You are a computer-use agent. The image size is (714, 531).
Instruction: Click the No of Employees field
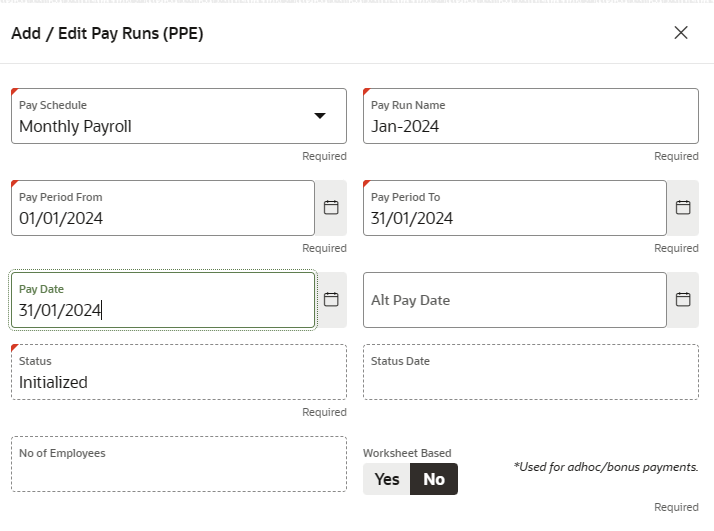pyautogui.click(x=178, y=464)
